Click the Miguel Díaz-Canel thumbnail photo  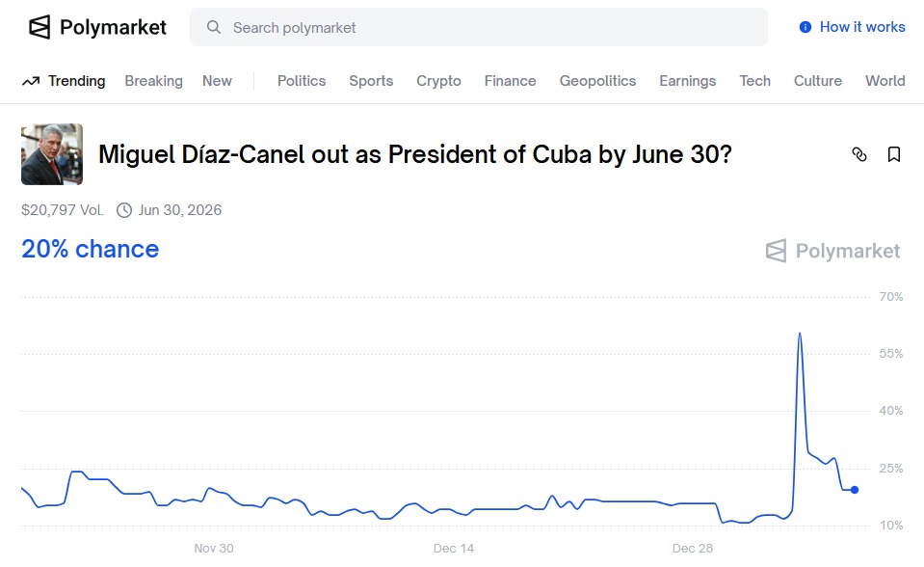52,154
